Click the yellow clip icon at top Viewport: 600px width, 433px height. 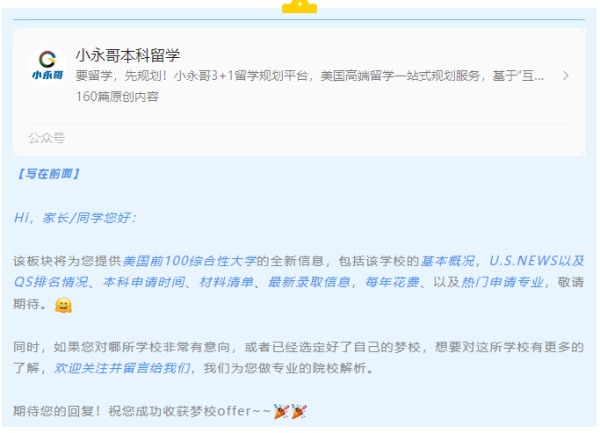300,7
